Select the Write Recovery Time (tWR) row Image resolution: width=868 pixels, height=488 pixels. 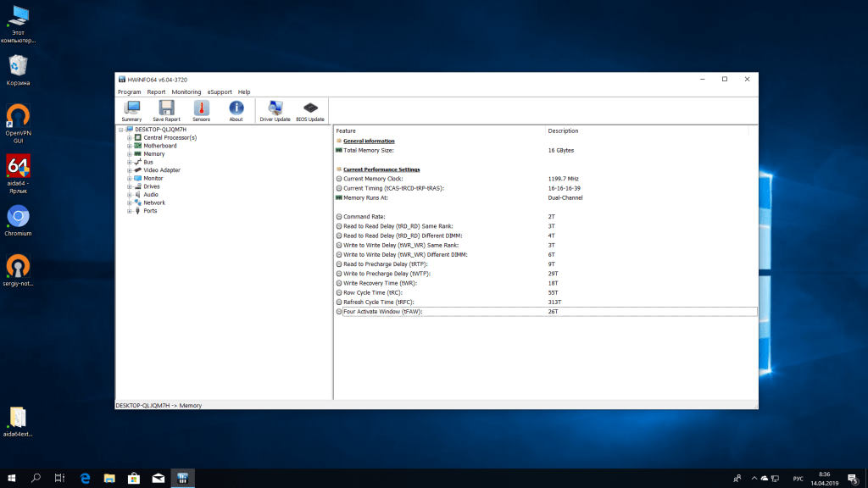[545, 283]
